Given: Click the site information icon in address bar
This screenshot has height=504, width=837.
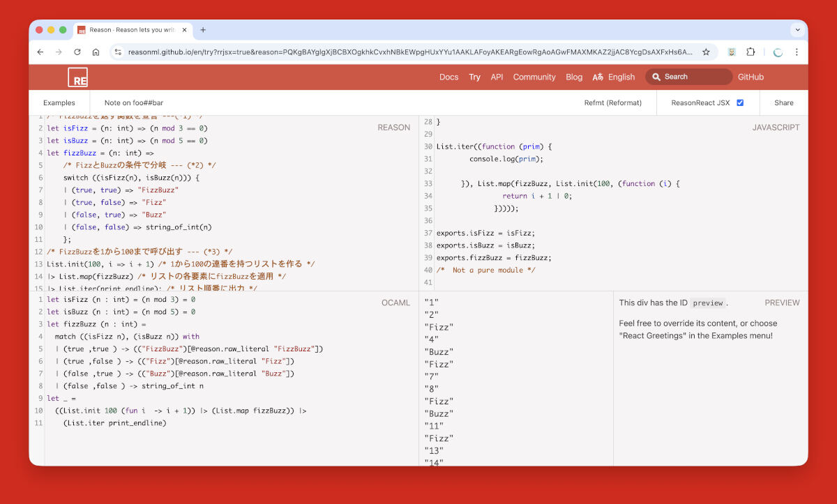Looking at the screenshot, I should [x=118, y=52].
